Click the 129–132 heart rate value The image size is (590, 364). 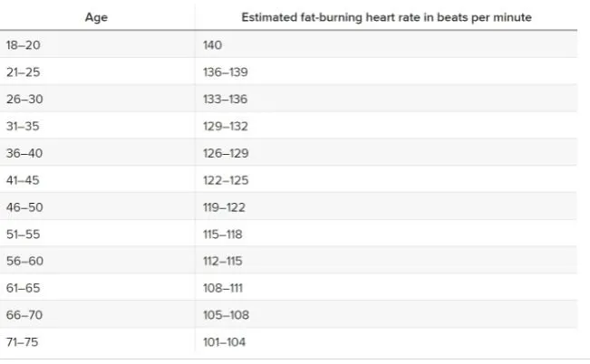[x=224, y=126]
